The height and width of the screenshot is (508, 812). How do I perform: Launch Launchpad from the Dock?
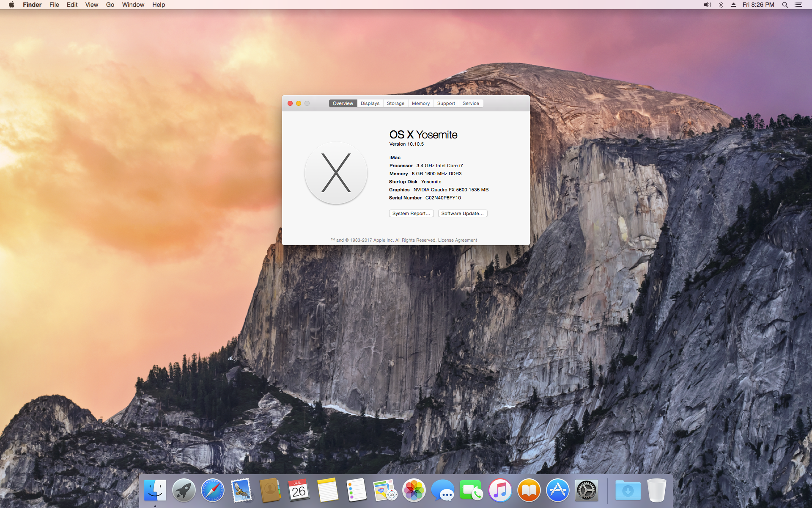click(x=184, y=491)
